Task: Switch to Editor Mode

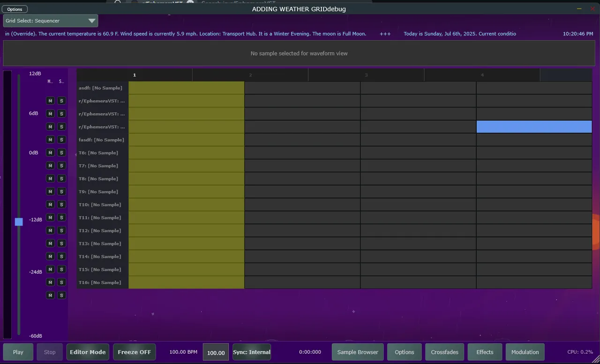Action: coord(87,352)
